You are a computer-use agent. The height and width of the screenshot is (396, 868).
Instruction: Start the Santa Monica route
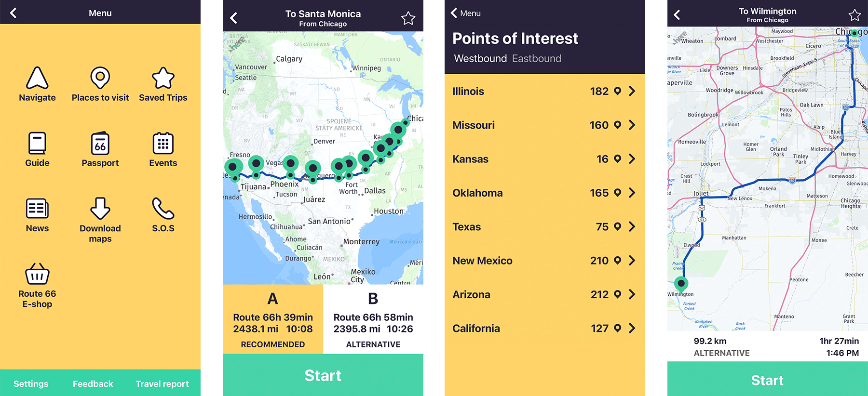click(323, 375)
